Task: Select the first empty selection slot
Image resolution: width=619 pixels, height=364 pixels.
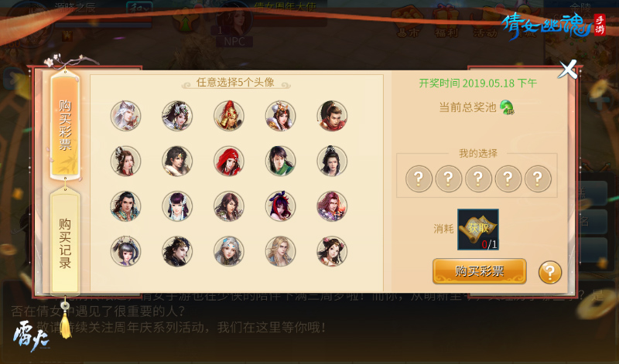Action: 419,179
